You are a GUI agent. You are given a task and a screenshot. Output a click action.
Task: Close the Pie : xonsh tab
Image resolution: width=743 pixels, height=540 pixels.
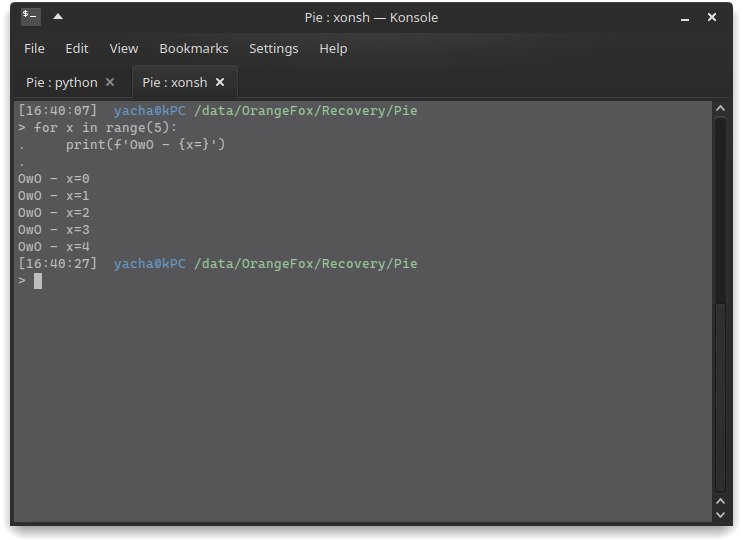(220, 82)
